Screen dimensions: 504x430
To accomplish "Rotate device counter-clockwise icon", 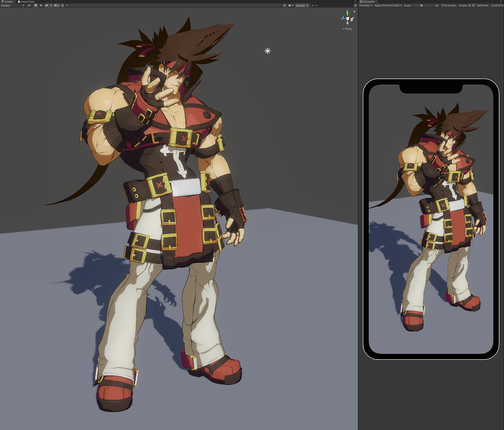I will 470,6.
